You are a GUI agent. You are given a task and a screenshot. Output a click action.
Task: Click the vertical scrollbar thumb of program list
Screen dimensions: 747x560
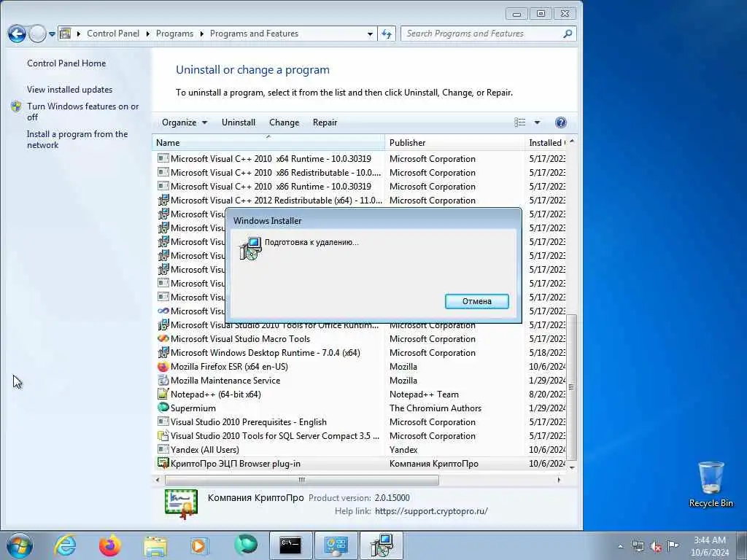click(x=572, y=386)
